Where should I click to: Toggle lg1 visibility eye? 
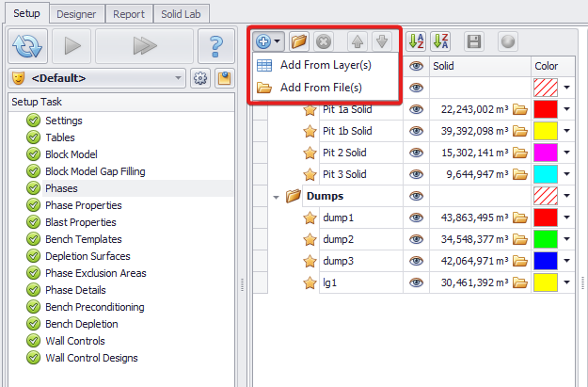[x=416, y=282]
